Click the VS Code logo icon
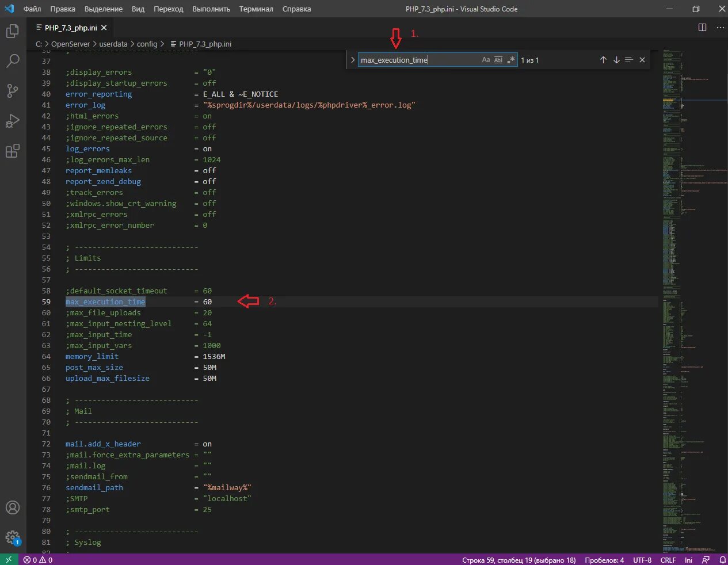728x565 pixels. pyautogui.click(x=9, y=9)
